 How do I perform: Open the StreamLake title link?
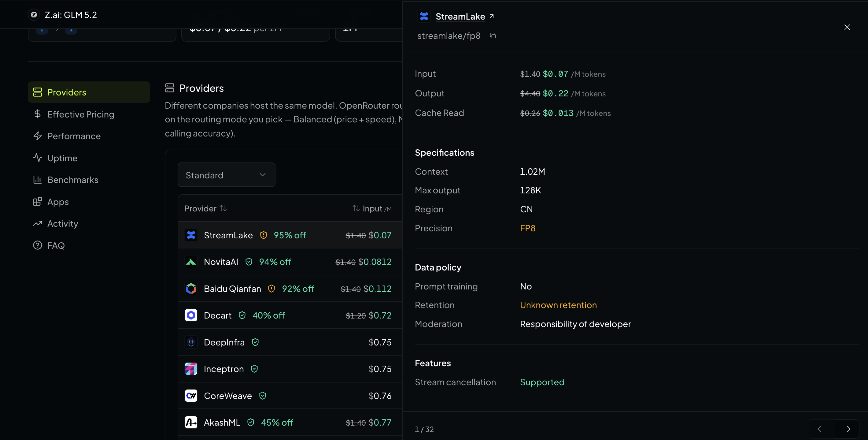(460, 16)
